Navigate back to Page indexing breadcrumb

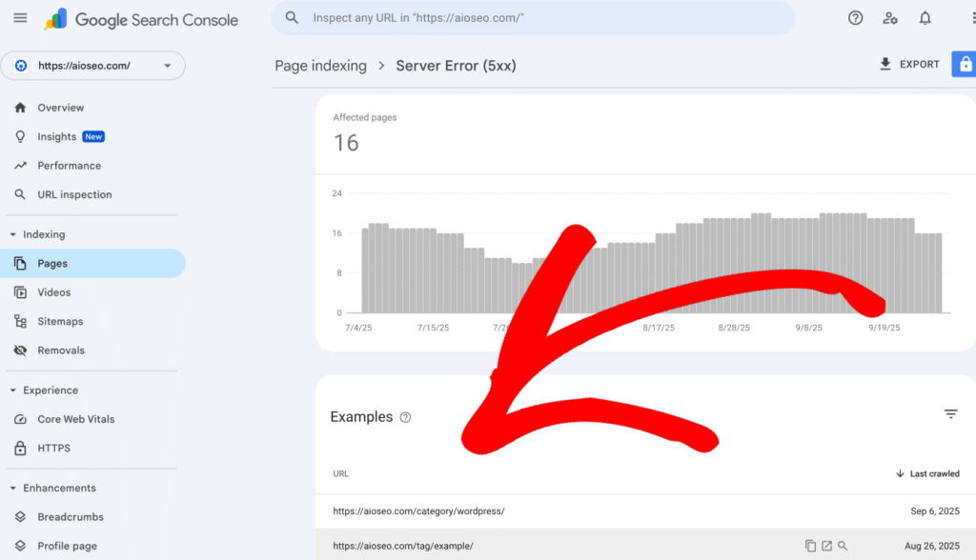tap(320, 66)
